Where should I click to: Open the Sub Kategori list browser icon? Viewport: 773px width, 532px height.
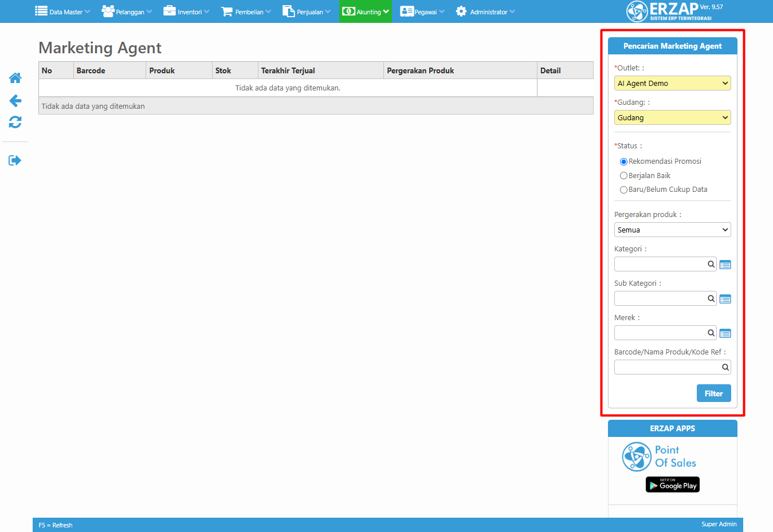pyautogui.click(x=725, y=299)
